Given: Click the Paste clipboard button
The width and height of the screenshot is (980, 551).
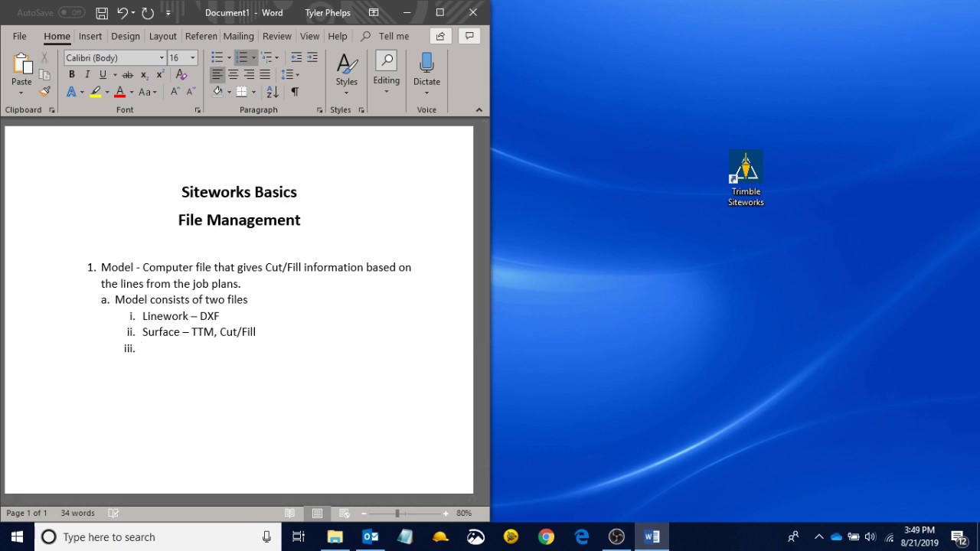Looking at the screenshot, I should tap(21, 73).
